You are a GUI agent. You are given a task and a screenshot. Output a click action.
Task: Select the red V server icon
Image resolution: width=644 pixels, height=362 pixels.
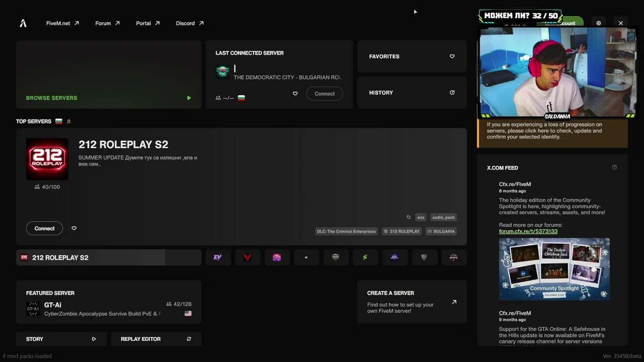[x=247, y=257]
